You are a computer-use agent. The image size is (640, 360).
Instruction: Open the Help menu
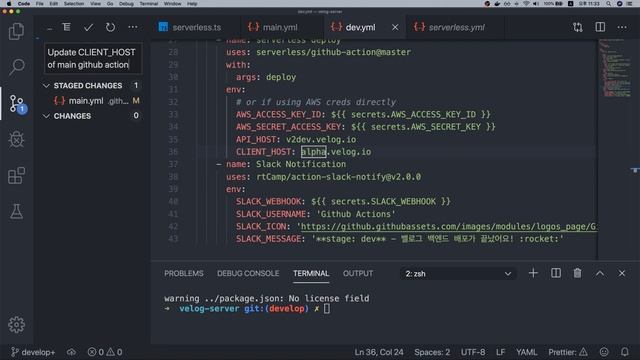click(192, 4)
